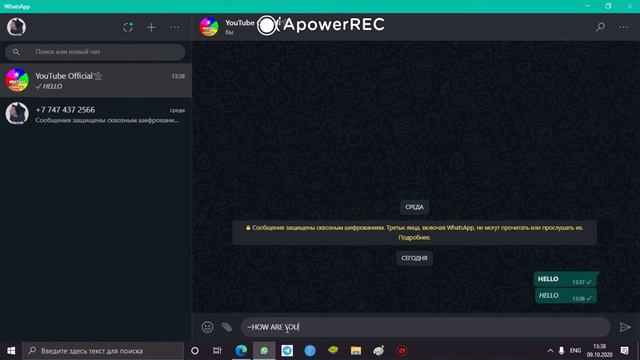Select the СРЕДА date label

point(414,207)
